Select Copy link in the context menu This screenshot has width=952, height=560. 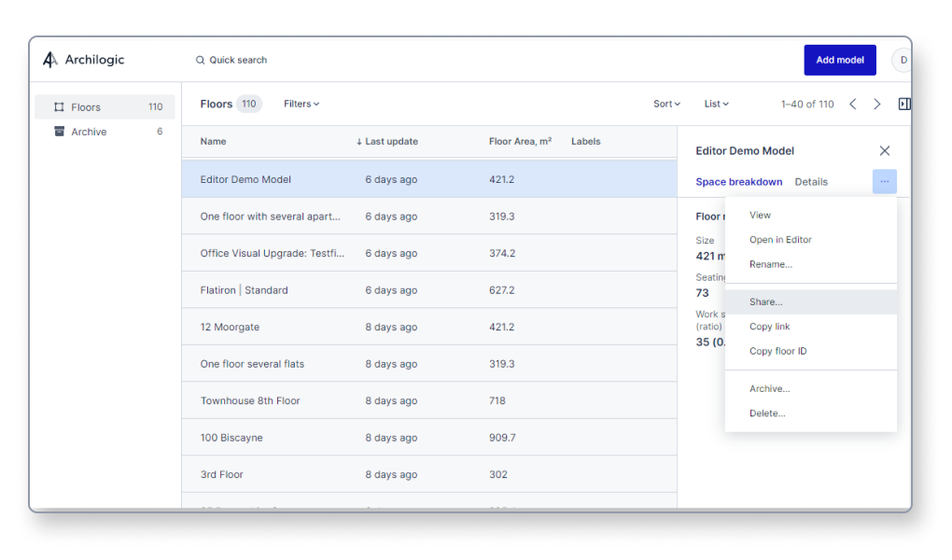point(769,326)
